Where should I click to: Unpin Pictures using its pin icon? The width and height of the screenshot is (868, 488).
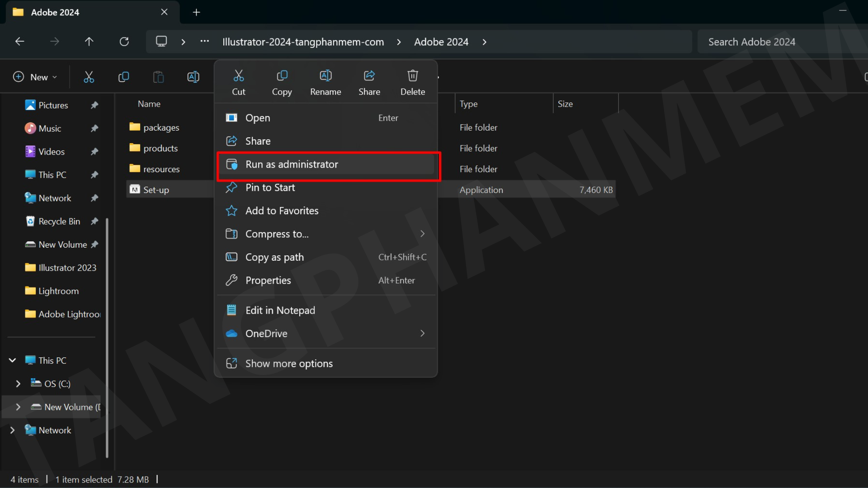pos(94,105)
